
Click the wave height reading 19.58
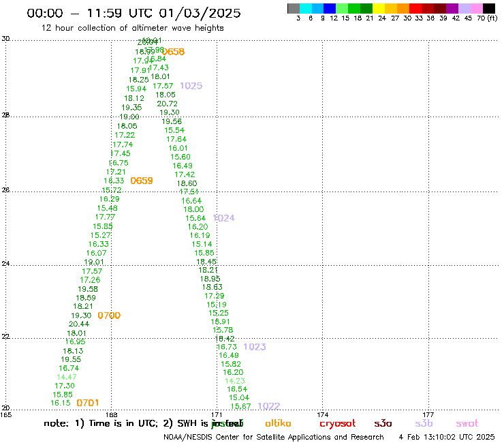click(88, 289)
